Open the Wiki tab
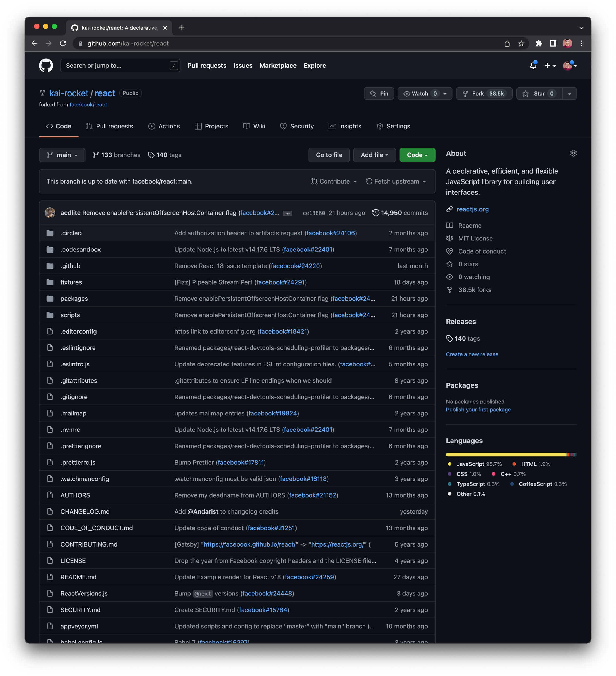 click(x=254, y=126)
